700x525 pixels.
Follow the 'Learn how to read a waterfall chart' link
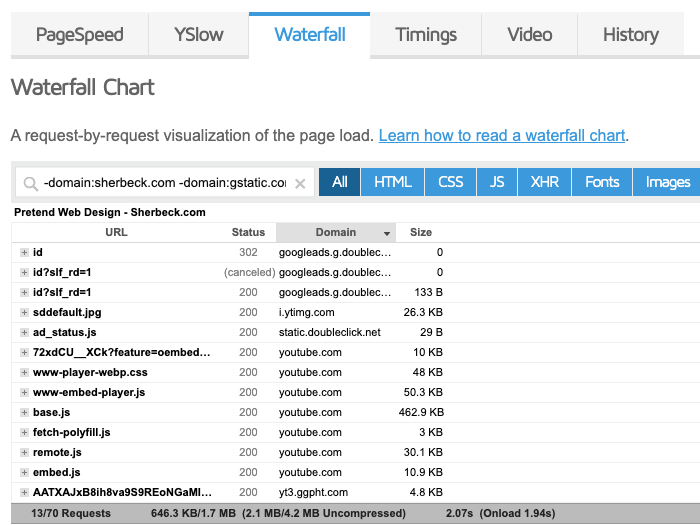[x=502, y=135]
